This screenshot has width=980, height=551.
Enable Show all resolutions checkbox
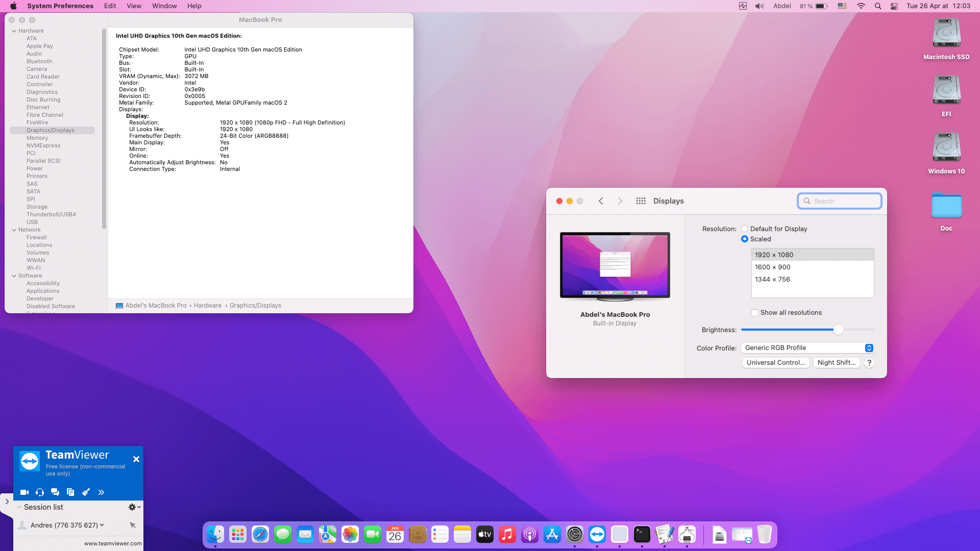click(755, 313)
